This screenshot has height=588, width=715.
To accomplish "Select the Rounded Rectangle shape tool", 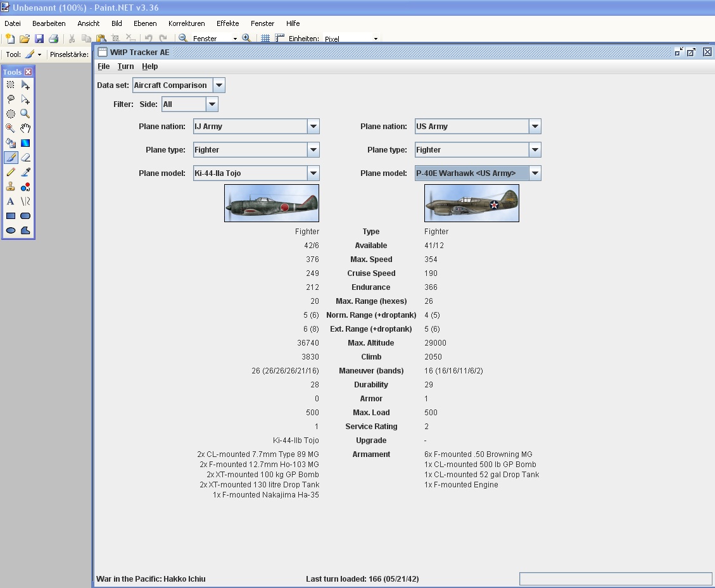I will click(25, 216).
